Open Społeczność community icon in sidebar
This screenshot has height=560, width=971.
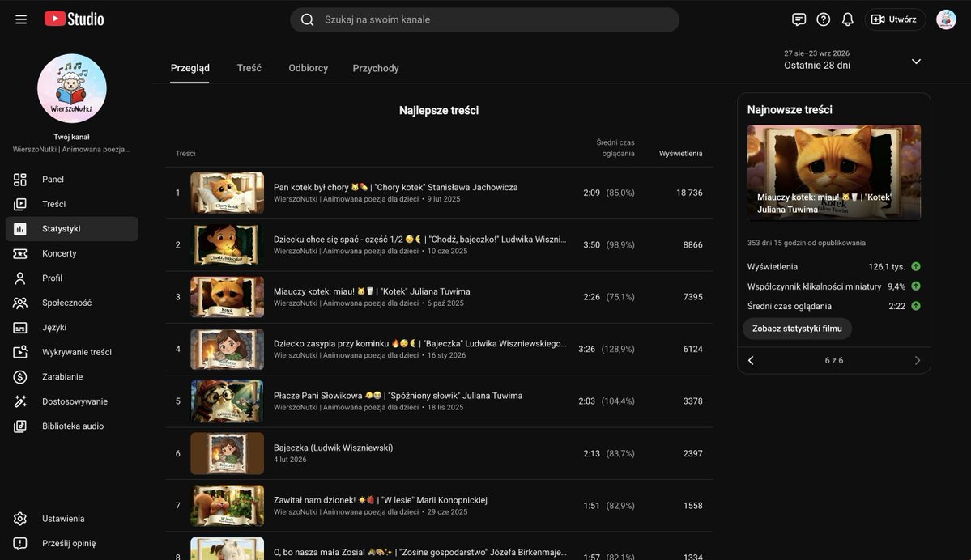(x=19, y=303)
